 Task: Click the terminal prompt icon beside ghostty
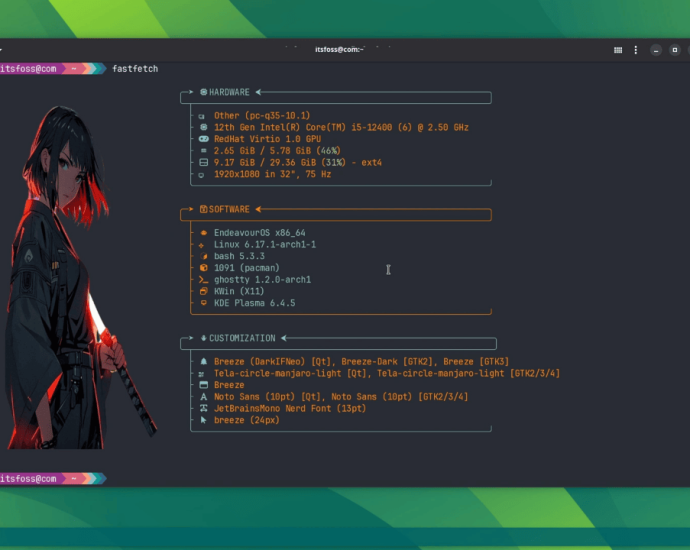tap(203, 279)
